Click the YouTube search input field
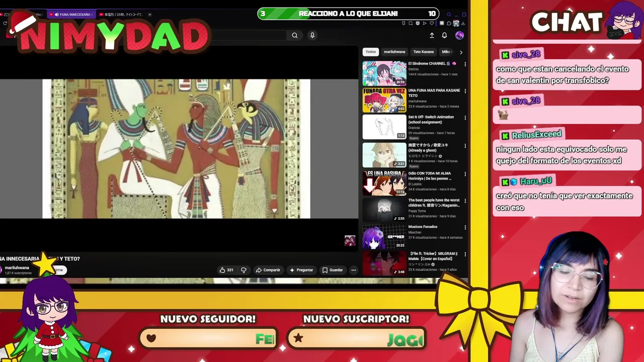Viewport: 644px width, 362px height. [249, 35]
